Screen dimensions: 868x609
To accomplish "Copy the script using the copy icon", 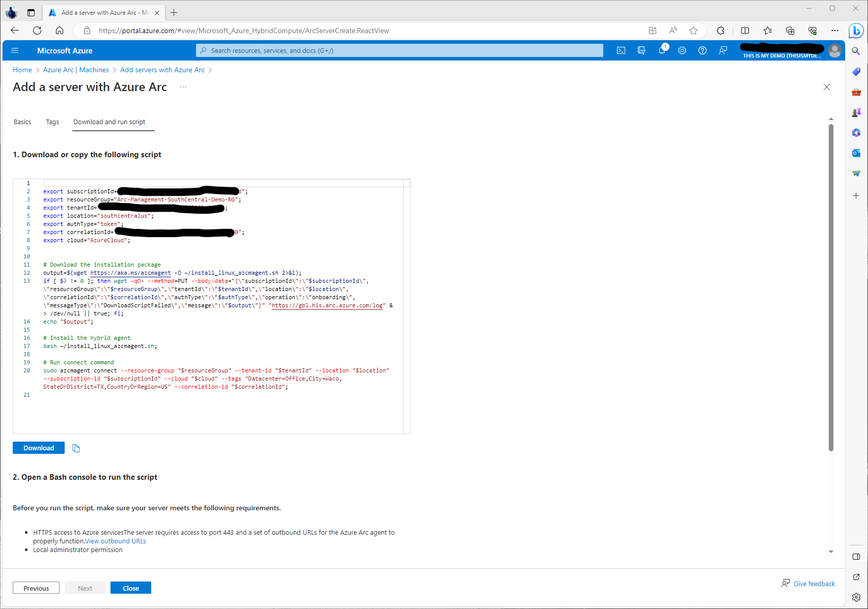I will (76, 448).
